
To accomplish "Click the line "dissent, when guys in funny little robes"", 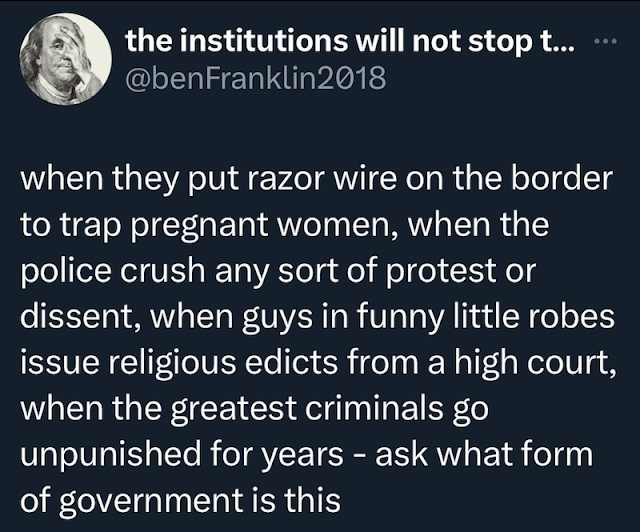I will click(317, 317).
